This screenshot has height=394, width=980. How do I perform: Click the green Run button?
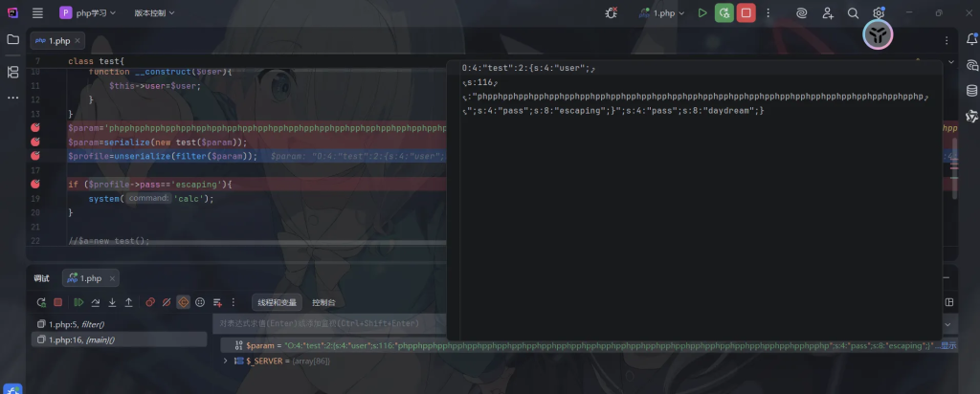(x=702, y=13)
